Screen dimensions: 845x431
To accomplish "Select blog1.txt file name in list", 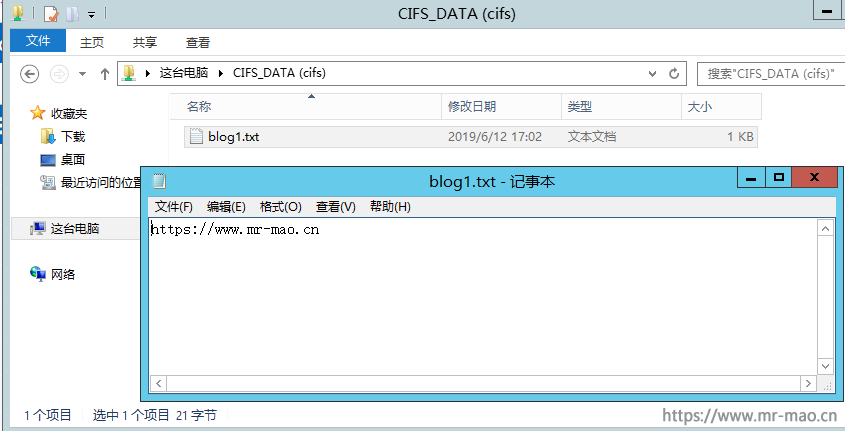I will tap(233, 137).
